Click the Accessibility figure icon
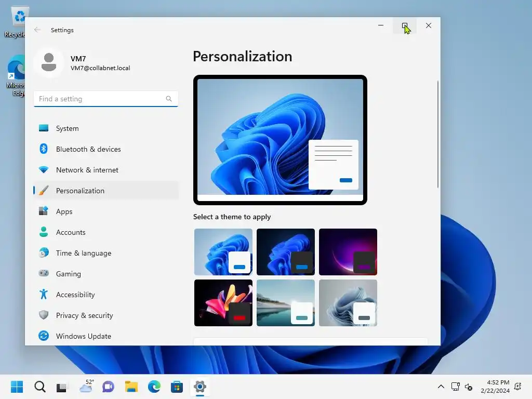Viewport: 532px width, 399px height. (x=44, y=294)
